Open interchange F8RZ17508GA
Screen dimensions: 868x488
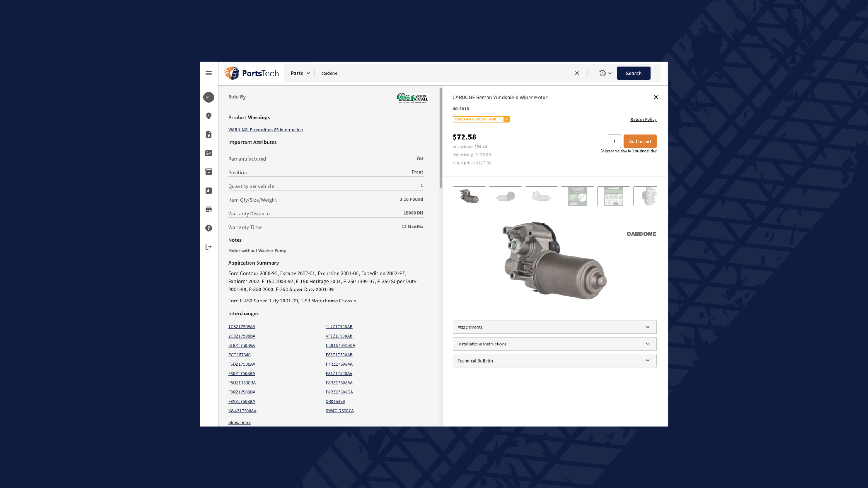click(339, 392)
